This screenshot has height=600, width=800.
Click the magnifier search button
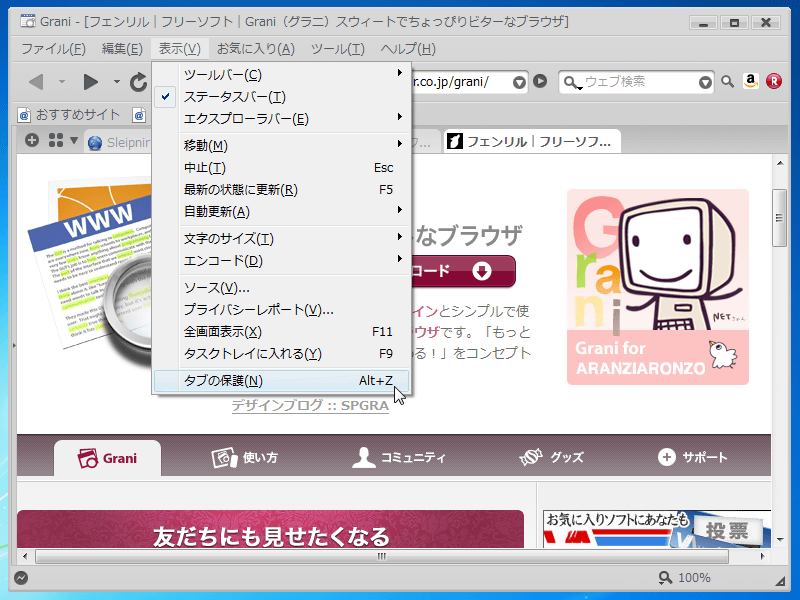[x=728, y=81]
